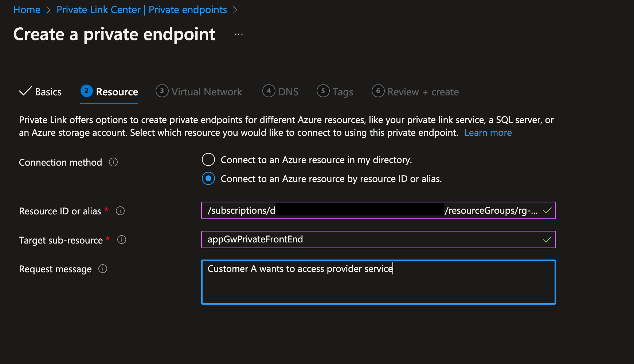Open the Tags tab
Image resolution: width=634 pixels, height=364 pixels.
click(x=343, y=92)
